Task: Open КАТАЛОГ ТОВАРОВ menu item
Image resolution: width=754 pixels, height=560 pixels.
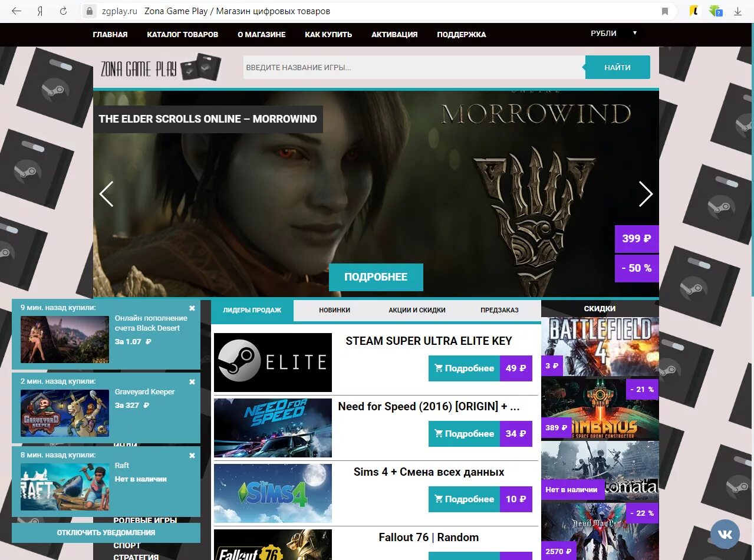Action: [183, 35]
